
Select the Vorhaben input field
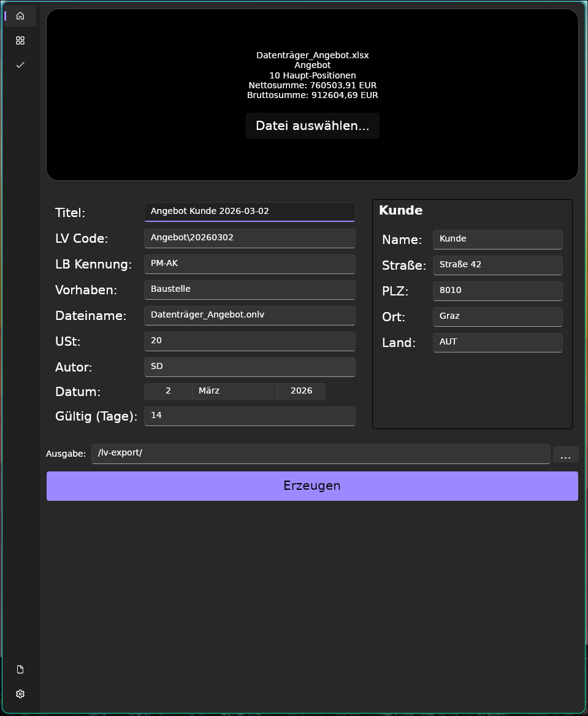[x=250, y=289]
